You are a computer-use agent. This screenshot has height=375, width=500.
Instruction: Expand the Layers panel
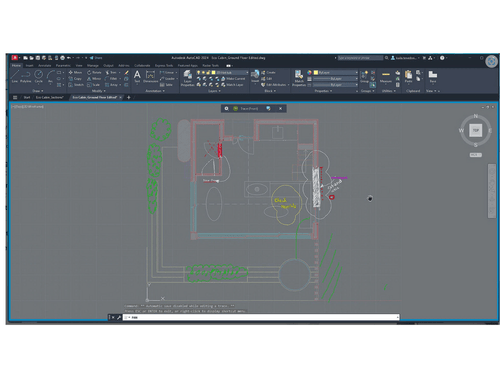(x=214, y=91)
